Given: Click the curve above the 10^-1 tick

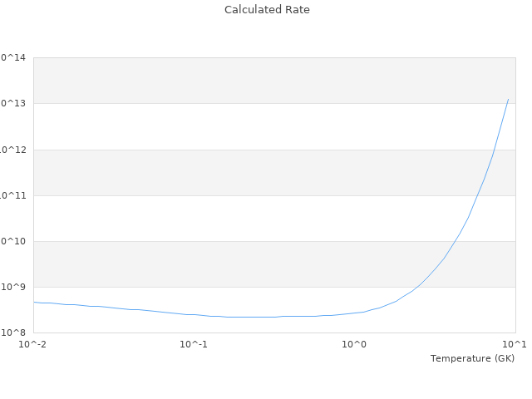Looking at the screenshot, I should coord(194,314).
